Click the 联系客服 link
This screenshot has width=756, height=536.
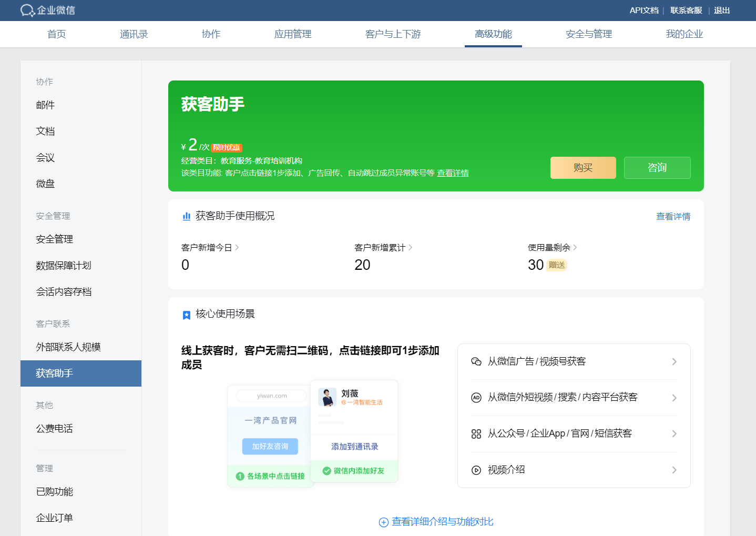click(x=686, y=11)
